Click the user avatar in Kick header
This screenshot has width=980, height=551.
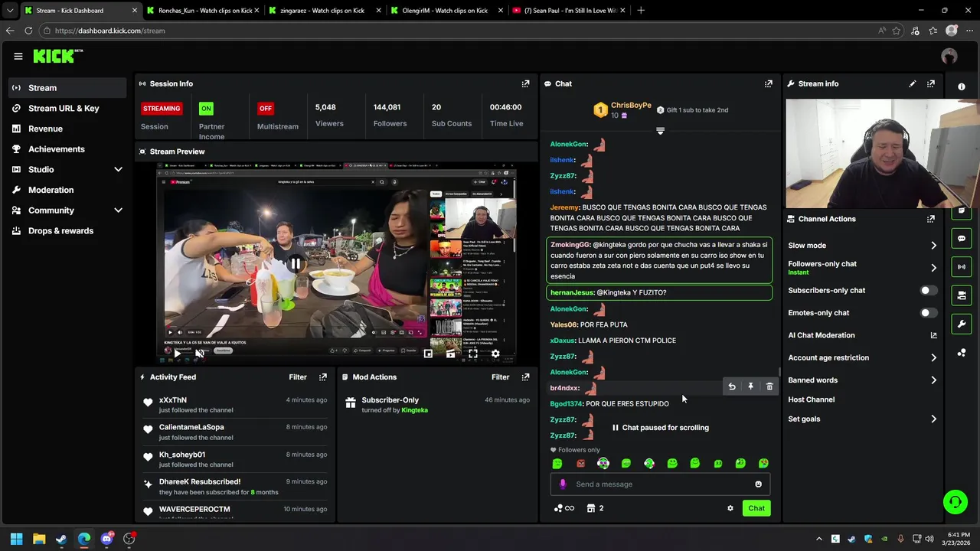pos(949,56)
